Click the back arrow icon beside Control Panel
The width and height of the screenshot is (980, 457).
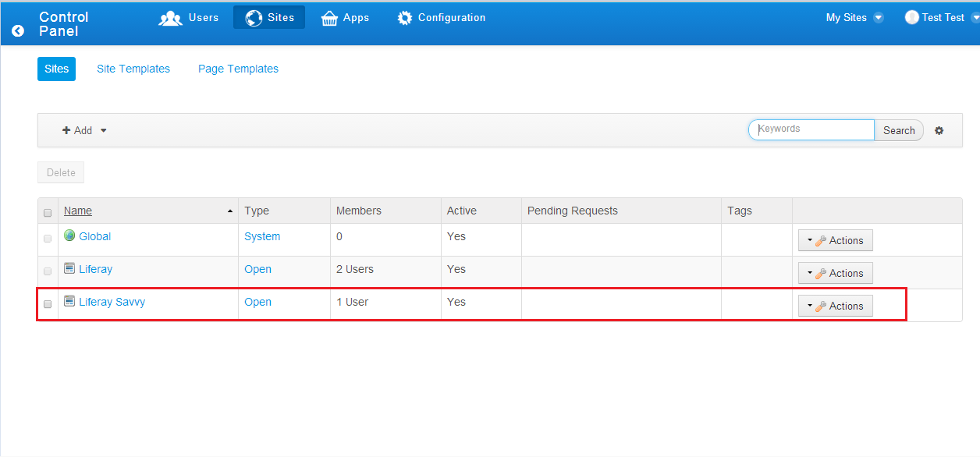18,31
